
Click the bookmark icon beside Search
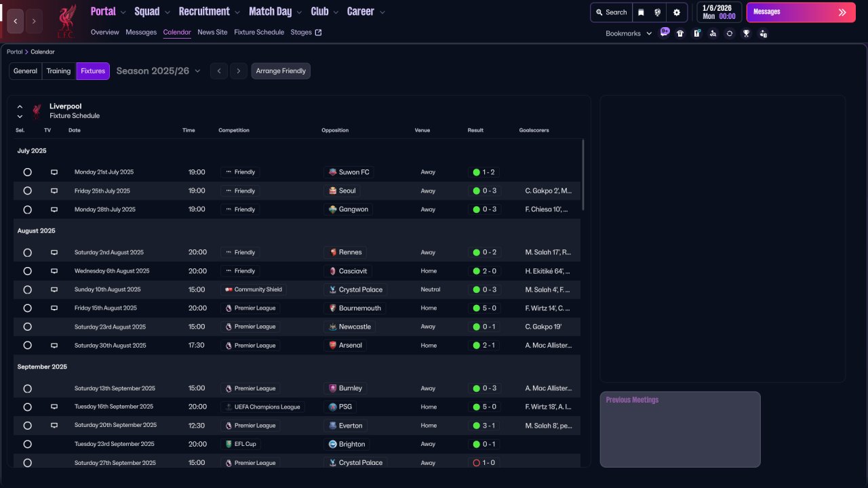point(641,12)
